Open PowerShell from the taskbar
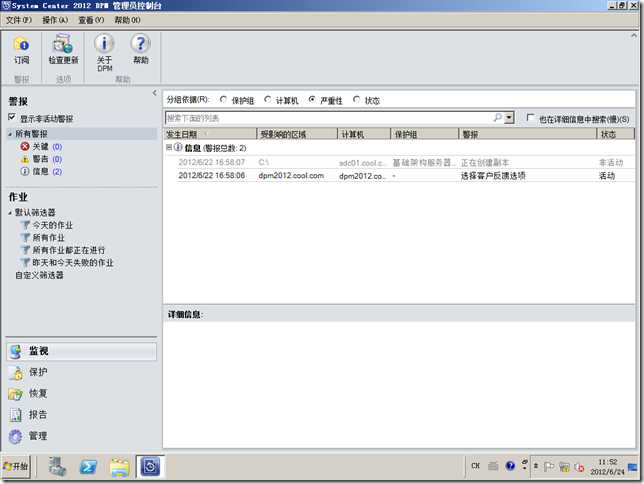This screenshot has width=644, height=484. click(x=88, y=467)
